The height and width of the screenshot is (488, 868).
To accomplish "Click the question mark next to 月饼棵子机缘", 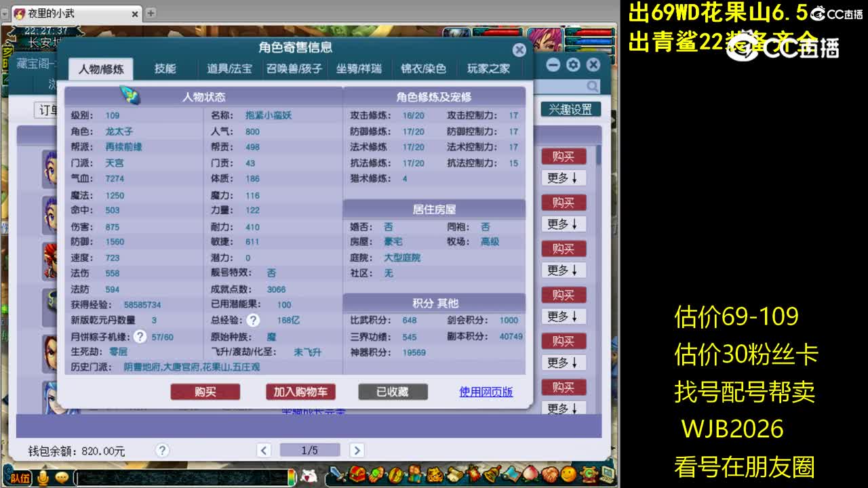I will point(140,335).
